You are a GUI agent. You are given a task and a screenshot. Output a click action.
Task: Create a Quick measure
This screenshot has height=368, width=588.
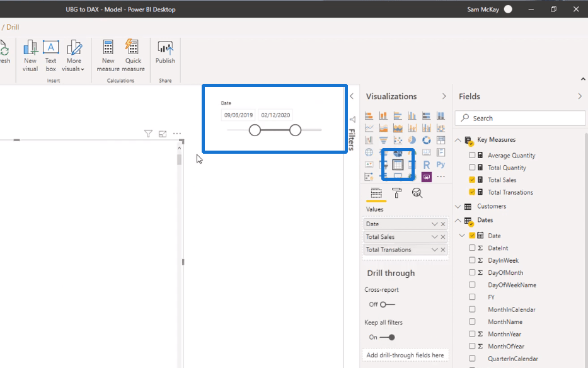tap(133, 55)
